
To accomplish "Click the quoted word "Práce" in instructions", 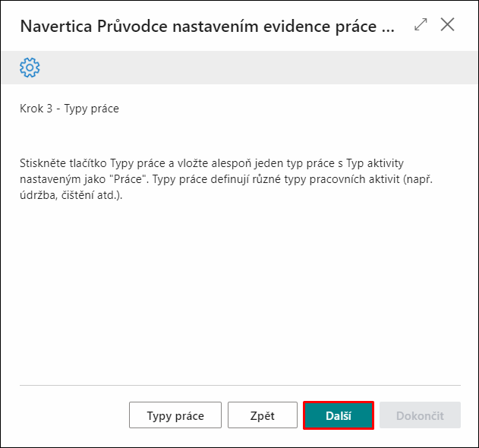I will 128,179.
